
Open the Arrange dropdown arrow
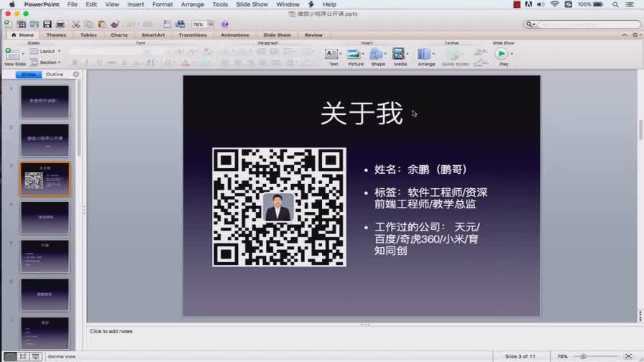tap(433, 54)
